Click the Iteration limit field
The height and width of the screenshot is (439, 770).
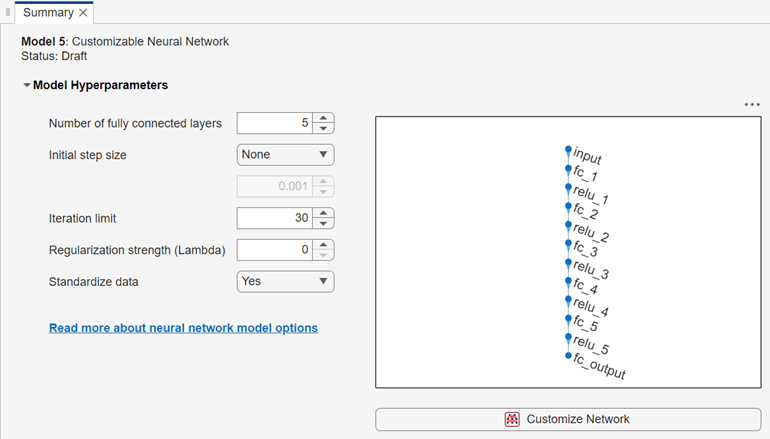click(x=275, y=218)
